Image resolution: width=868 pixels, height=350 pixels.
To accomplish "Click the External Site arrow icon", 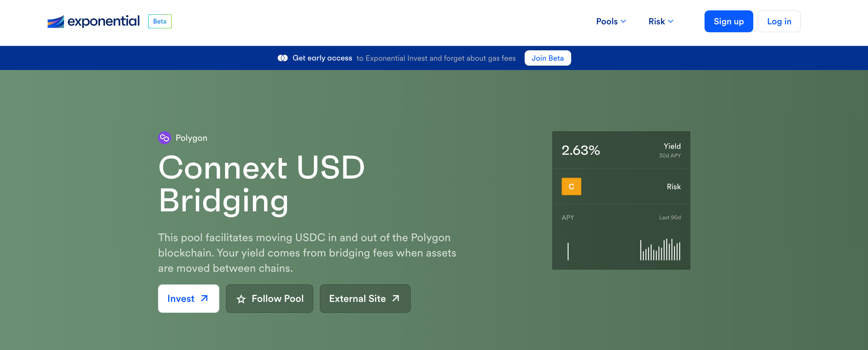I will pos(396,299).
